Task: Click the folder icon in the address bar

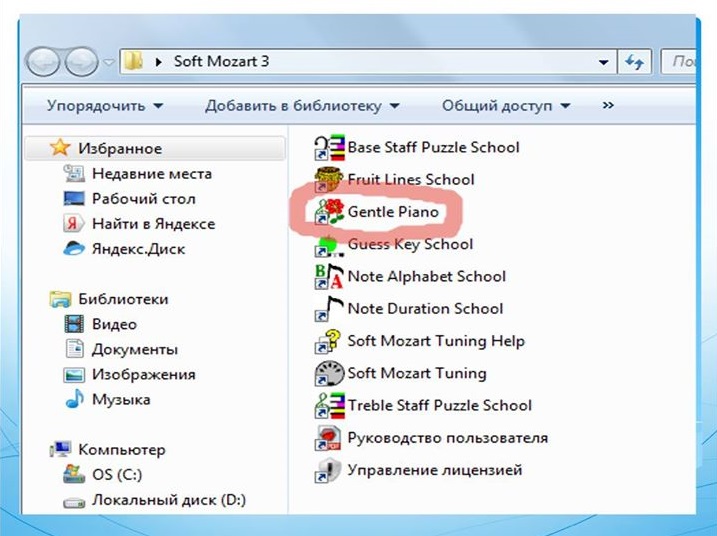Action: 134,61
